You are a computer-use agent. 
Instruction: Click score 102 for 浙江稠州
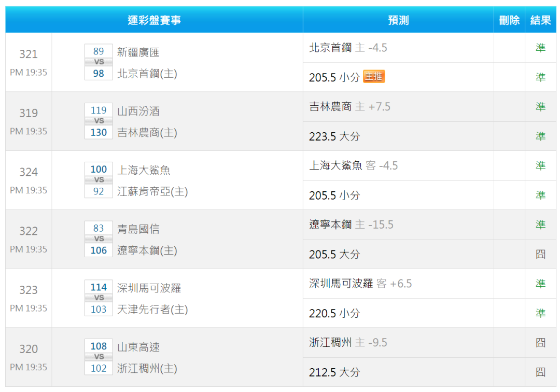[99, 368]
